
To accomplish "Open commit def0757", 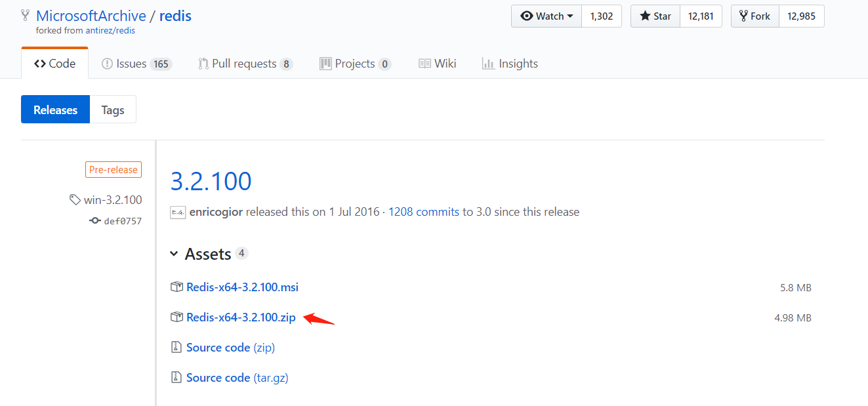I will [123, 221].
